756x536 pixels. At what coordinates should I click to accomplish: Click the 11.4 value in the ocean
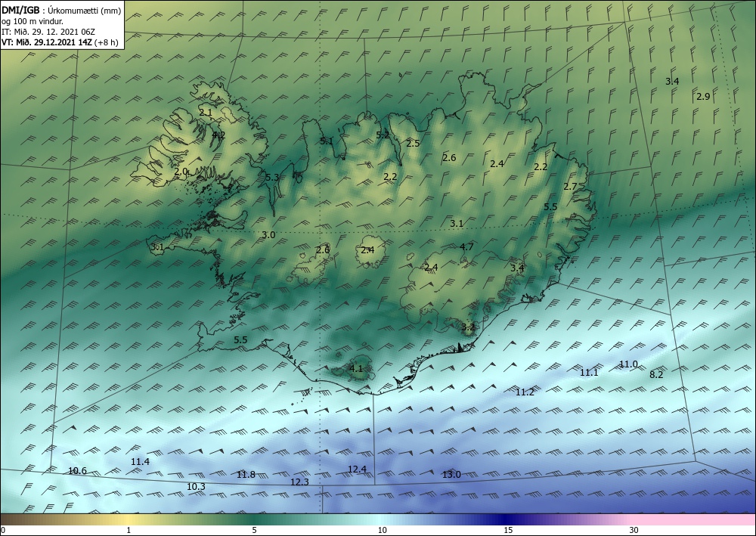point(141,462)
